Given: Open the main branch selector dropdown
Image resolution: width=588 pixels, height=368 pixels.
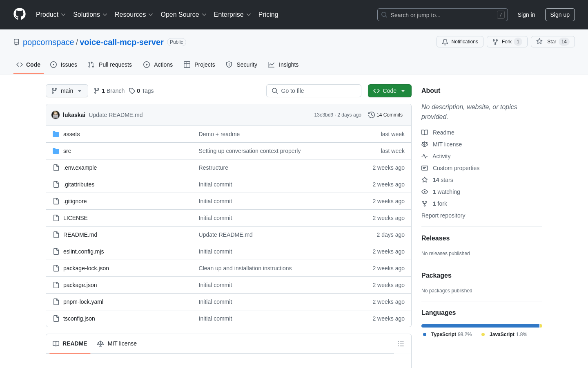Looking at the screenshot, I should pos(67,91).
